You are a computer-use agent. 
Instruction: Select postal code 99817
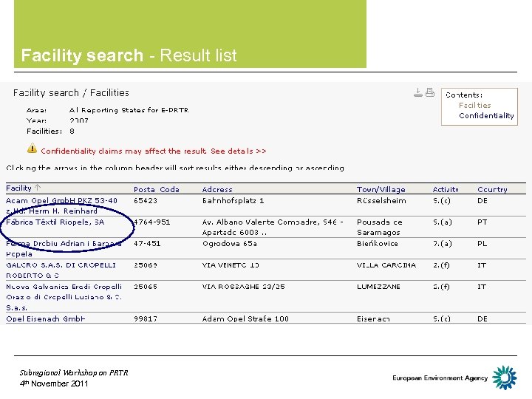[146, 318]
